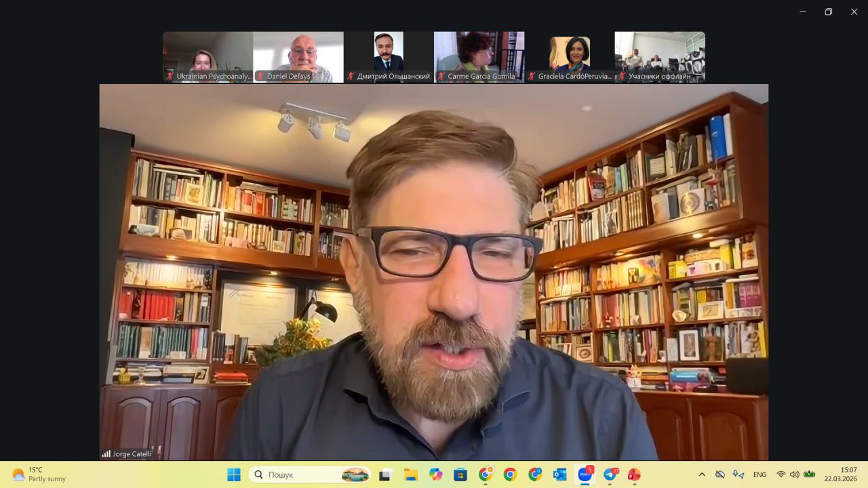Open Outlook from the taskbar
Screen dimensions: 868x488
(x=559, y=474)
